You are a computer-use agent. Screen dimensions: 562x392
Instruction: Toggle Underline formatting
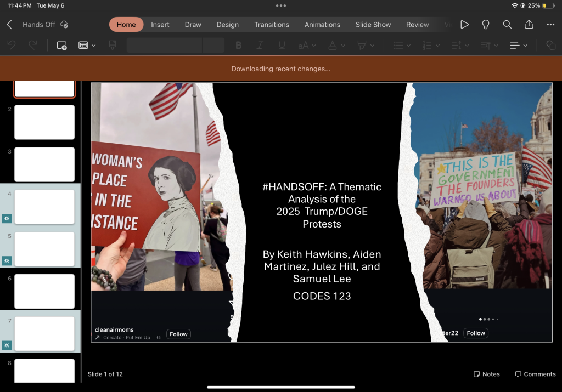click(x=282, y=45)
